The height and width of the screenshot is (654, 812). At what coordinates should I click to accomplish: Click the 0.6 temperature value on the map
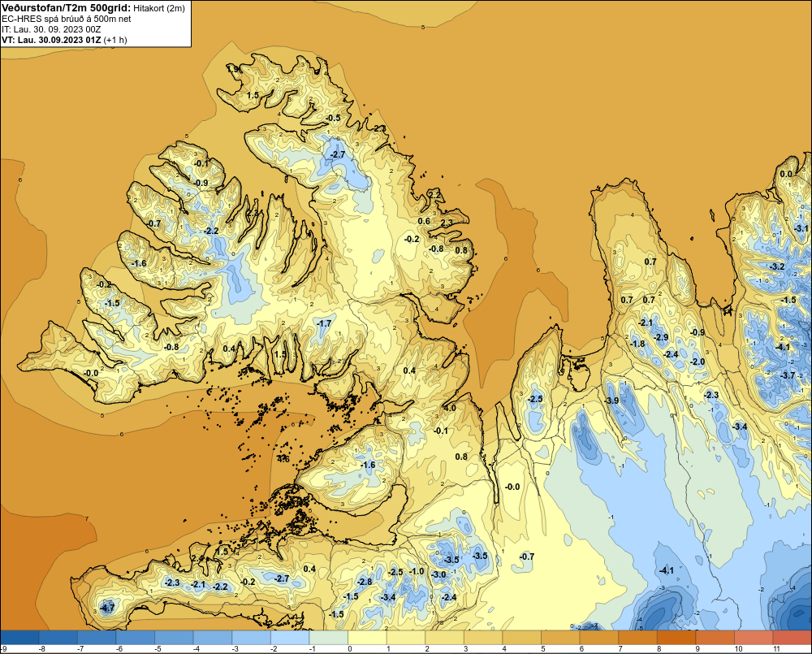pyautogui.click(x=424, y=221)
